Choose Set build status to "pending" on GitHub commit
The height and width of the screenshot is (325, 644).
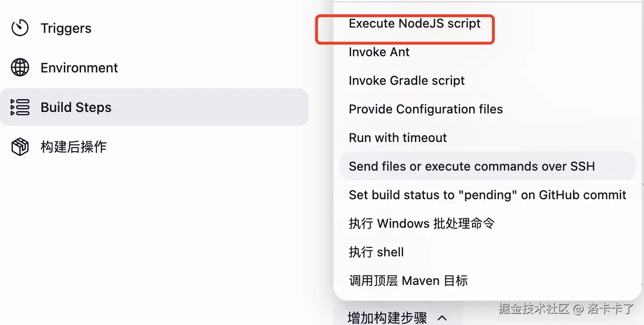pos(487,195)
